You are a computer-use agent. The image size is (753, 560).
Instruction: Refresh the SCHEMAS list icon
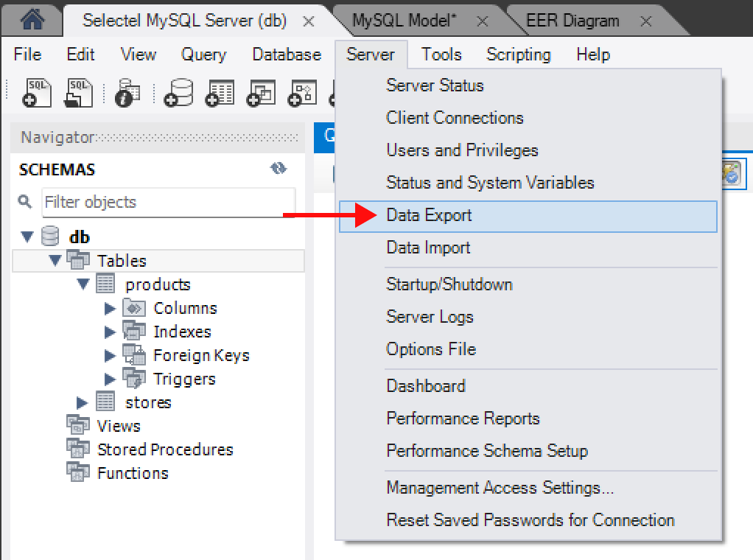(279, 169)
